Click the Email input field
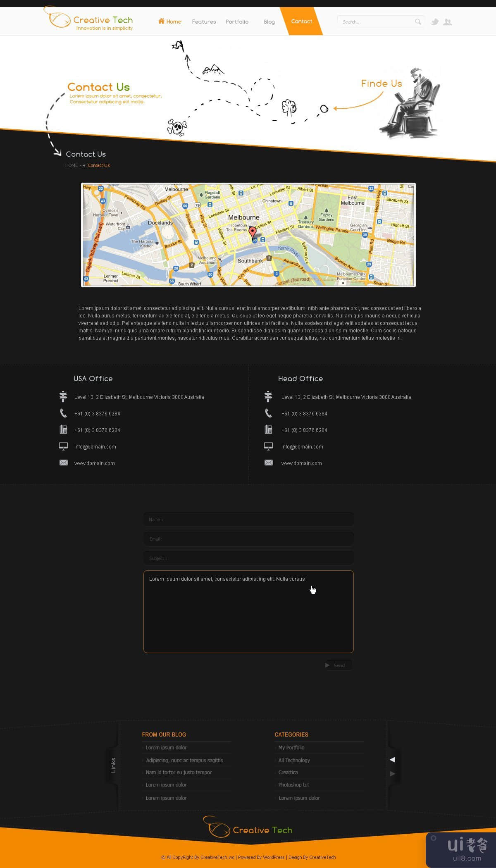496x868 pixels. pyautogui.click(x=248, y=539)
